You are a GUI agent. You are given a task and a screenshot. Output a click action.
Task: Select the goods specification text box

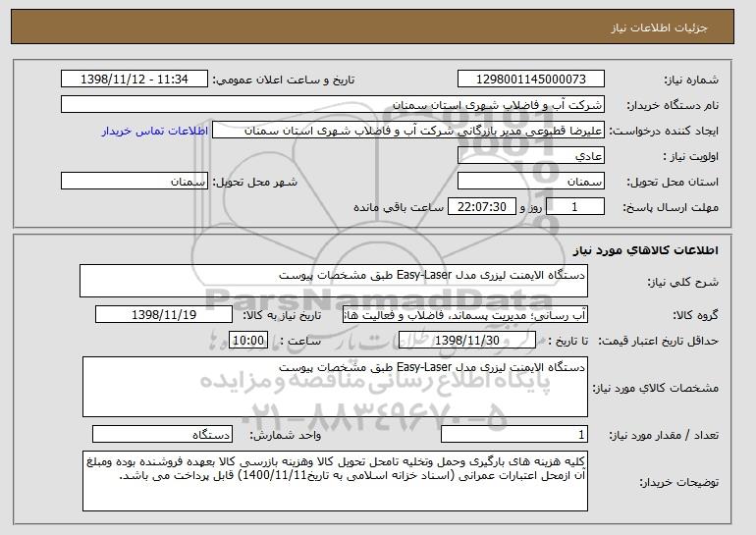click(335, 387)
